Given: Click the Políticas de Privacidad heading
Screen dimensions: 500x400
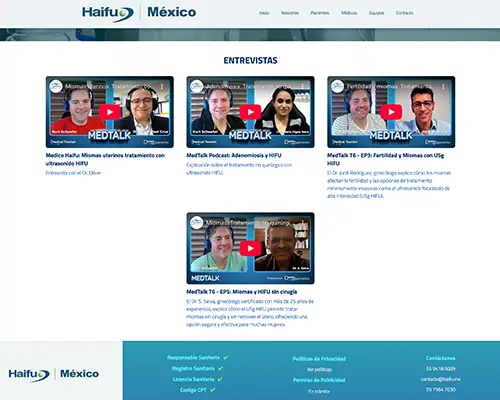Looking at the screenshot, I should tap(319, 359).
